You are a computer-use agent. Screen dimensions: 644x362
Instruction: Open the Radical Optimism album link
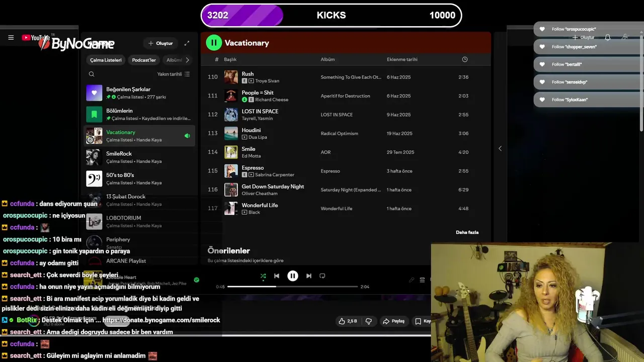click(339, 133)
